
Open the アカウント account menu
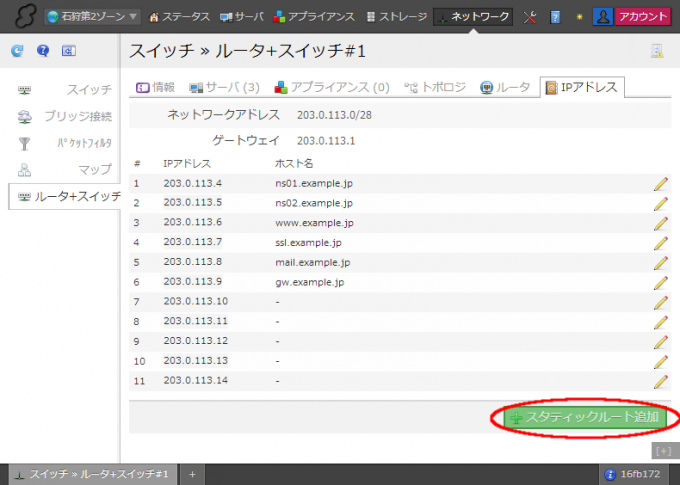click(632, 17)
